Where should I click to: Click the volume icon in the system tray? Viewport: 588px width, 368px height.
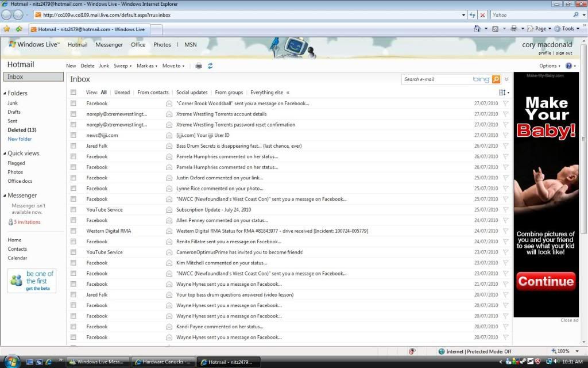[556, 362]
